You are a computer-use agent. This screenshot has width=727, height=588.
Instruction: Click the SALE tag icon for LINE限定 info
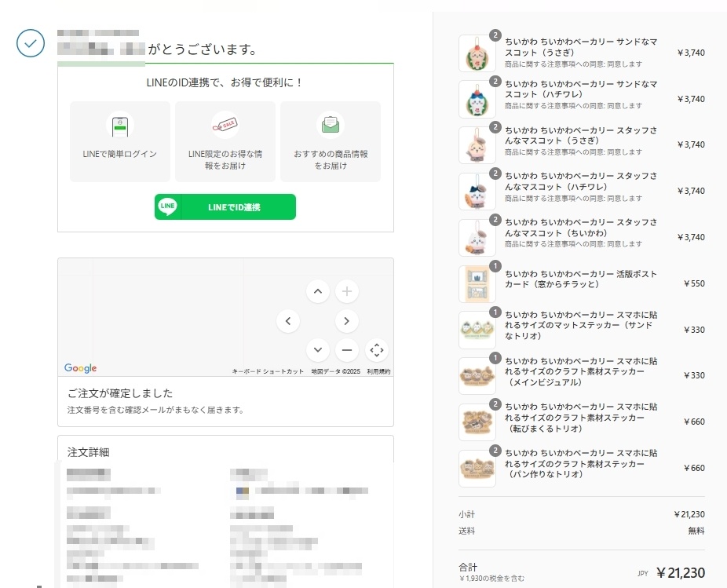[225, 125]
